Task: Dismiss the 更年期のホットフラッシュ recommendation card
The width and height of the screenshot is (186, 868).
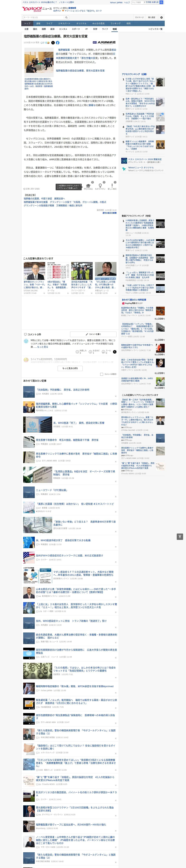Action: click(44, 293)
